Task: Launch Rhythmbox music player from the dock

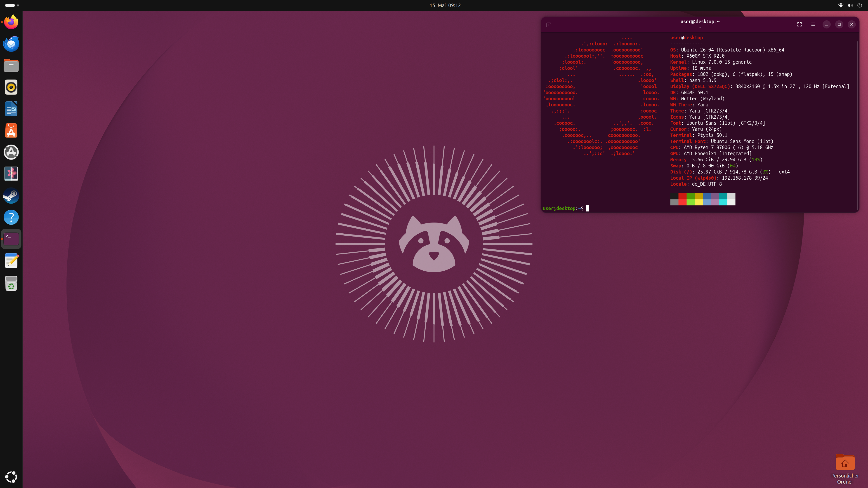Action: click(11, 87)
